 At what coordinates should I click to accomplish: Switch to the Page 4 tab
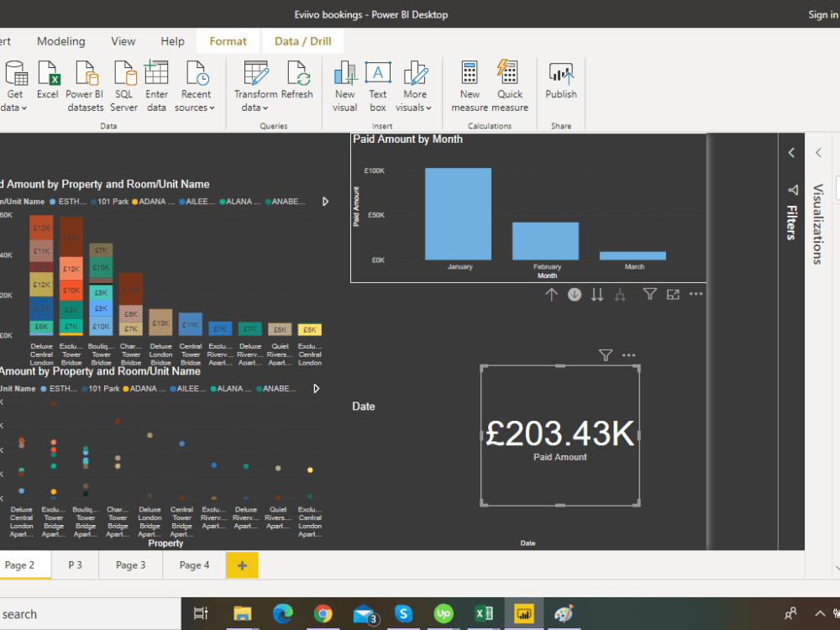[x=193, y=564]
